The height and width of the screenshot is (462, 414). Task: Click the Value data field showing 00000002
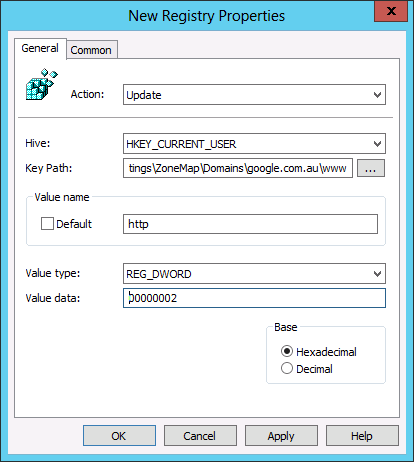click(254, 298)
